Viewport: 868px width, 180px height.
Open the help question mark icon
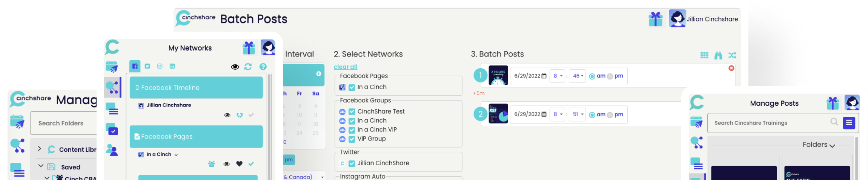click(263, 67)
